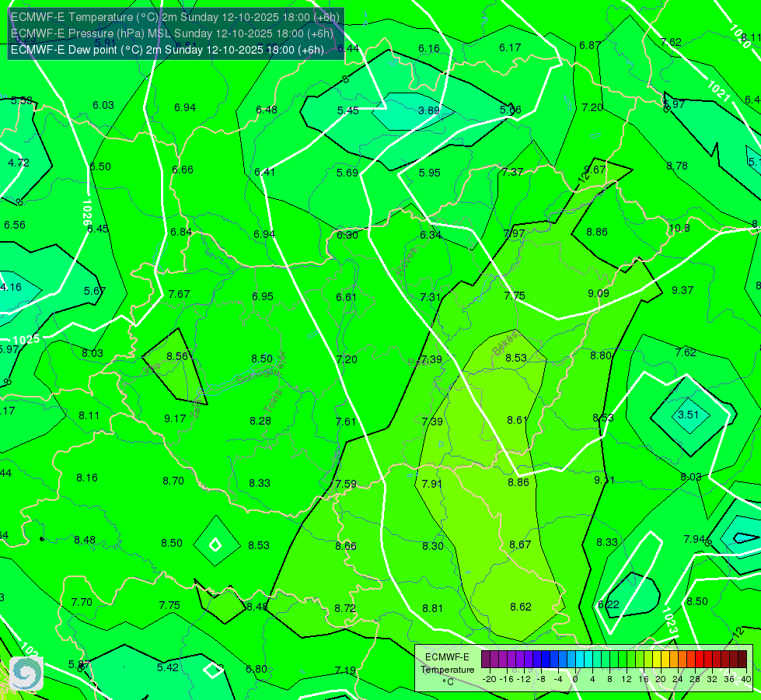Screen dimensions: 761x700
Task: Click the 8.80 temperature value
Action: point(601,355)
